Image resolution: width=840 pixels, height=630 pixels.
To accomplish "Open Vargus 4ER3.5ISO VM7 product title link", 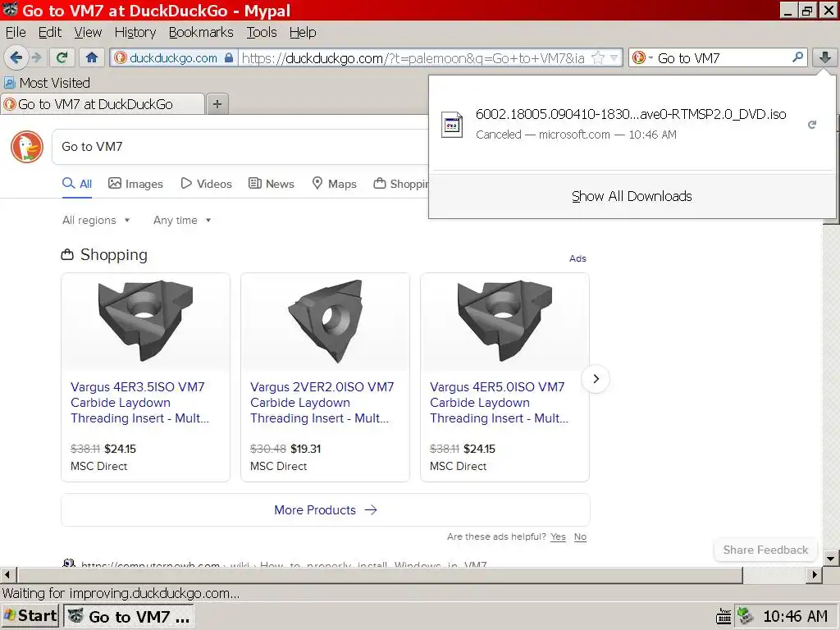I will pyautogui.click(x=139, y=402).
